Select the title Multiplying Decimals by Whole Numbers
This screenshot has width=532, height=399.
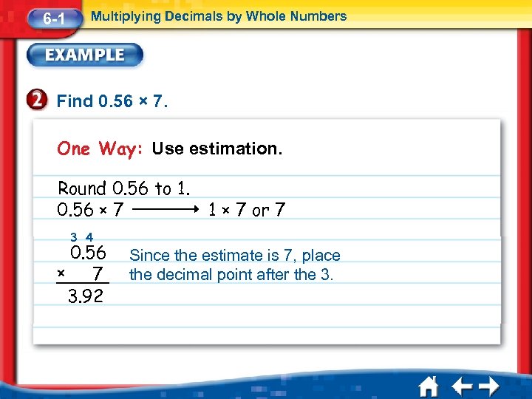click(219, 16)
